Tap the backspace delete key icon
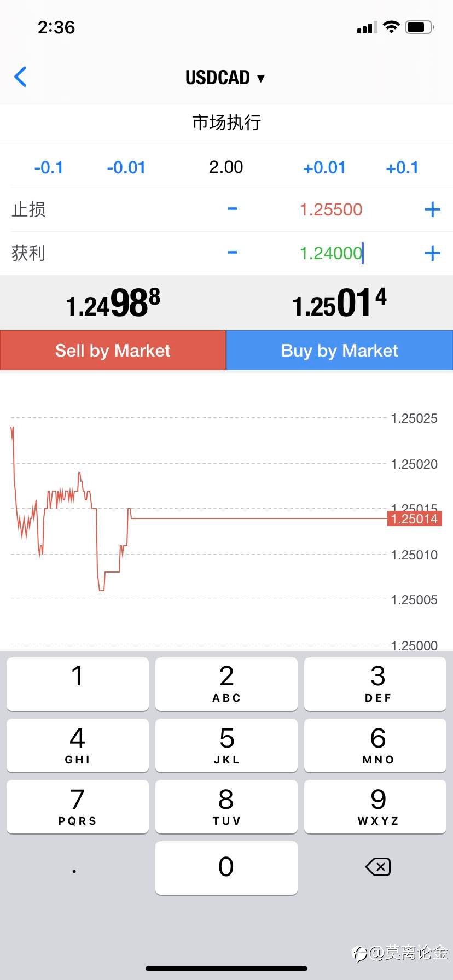 [x=378, y=867]
